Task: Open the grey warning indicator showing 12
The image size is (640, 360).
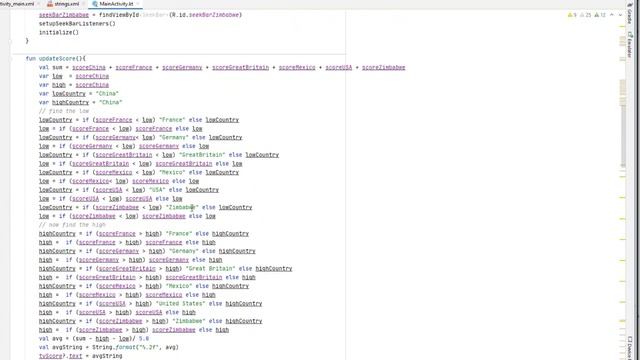Action: (x=600, y=15)
